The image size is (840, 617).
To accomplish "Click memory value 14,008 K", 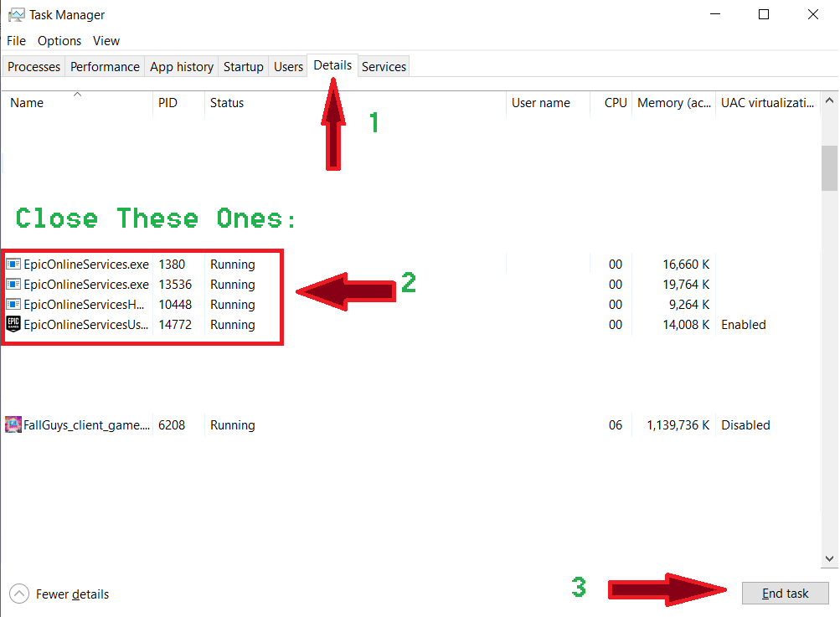I will [x=686, y=325].
